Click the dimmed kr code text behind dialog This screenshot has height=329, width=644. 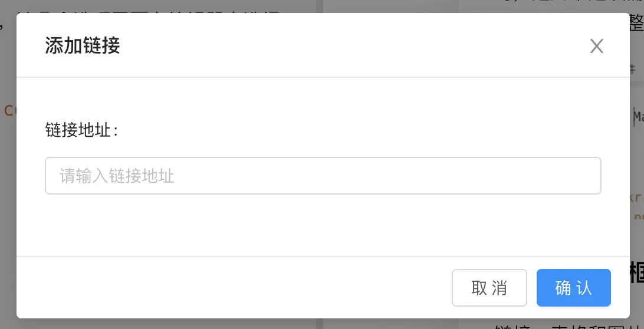(x=636, y=197)
